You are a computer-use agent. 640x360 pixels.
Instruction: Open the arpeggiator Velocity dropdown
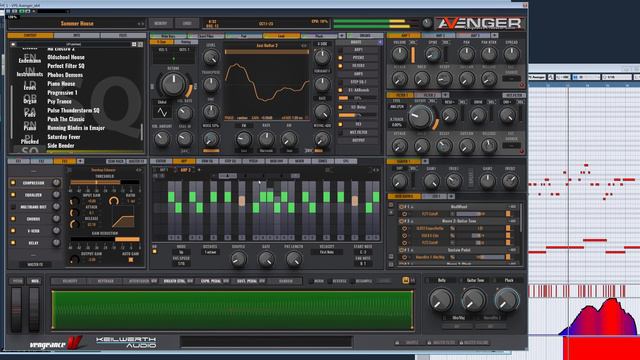click(x=327, y=252)
